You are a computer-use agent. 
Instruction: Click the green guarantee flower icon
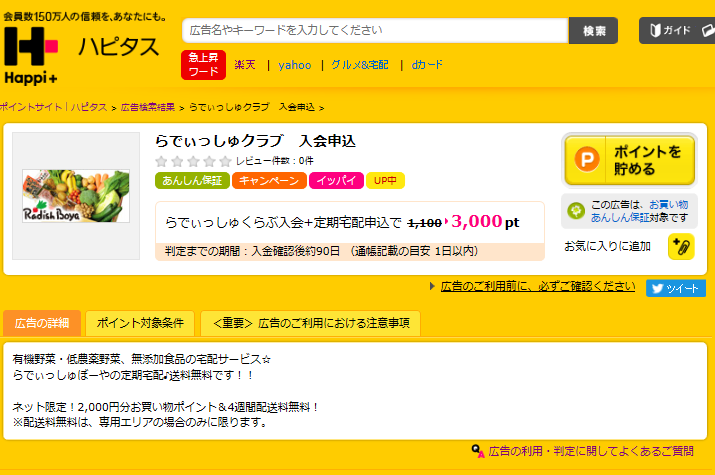(x=576, y=211)
